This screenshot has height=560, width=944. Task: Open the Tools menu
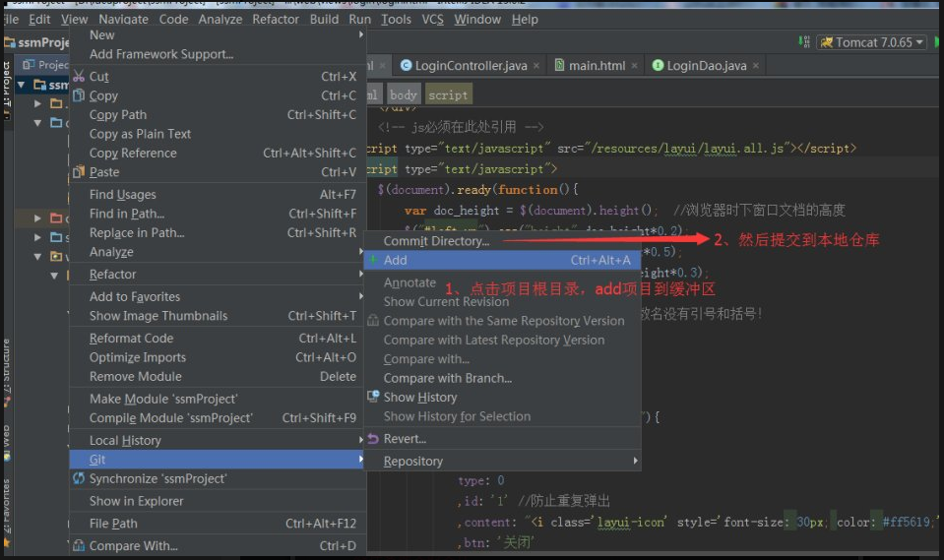pyautogui.click(x=396, y=20)
